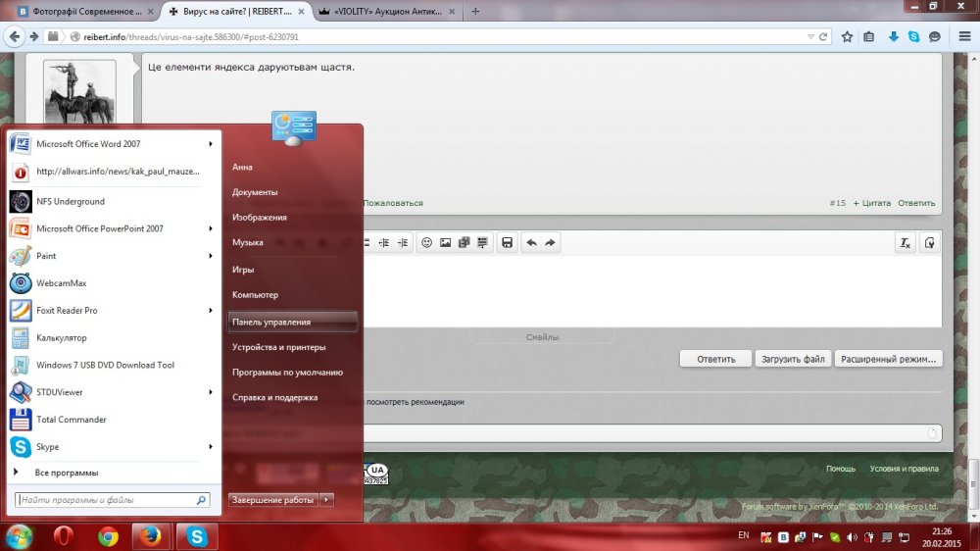Viewport: 980px width, 551px height.
Task: Open Skype from the Start menu list
Action: [113, 447]
